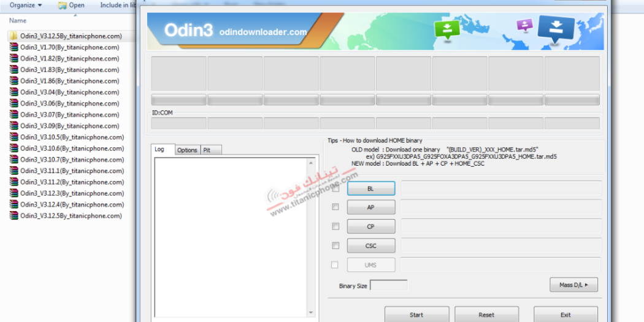644x322 pixels.
Task: Click the Log panel scrollbar down arrow
Action: coord(311,313)
